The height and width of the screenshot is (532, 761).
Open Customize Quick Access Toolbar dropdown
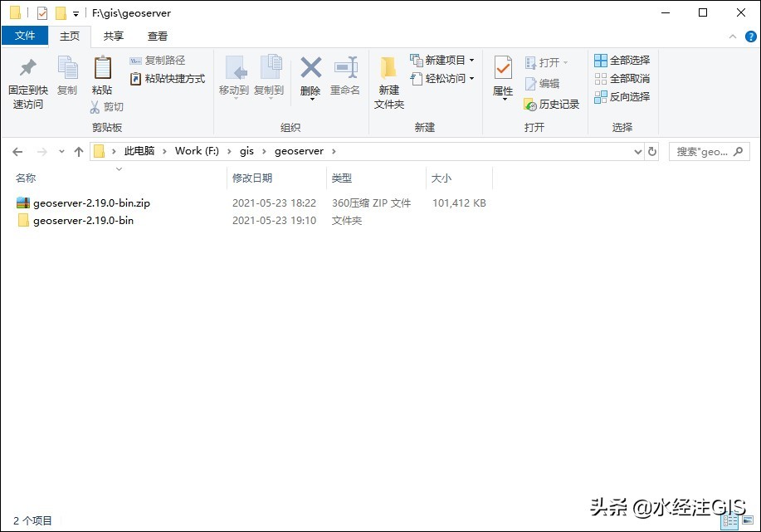pos(76,13)
